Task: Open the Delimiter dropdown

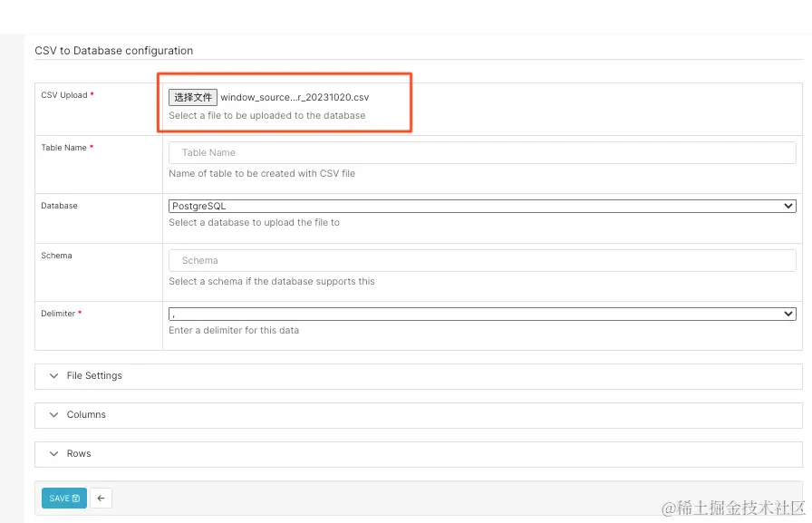Action: coord(482,314)
